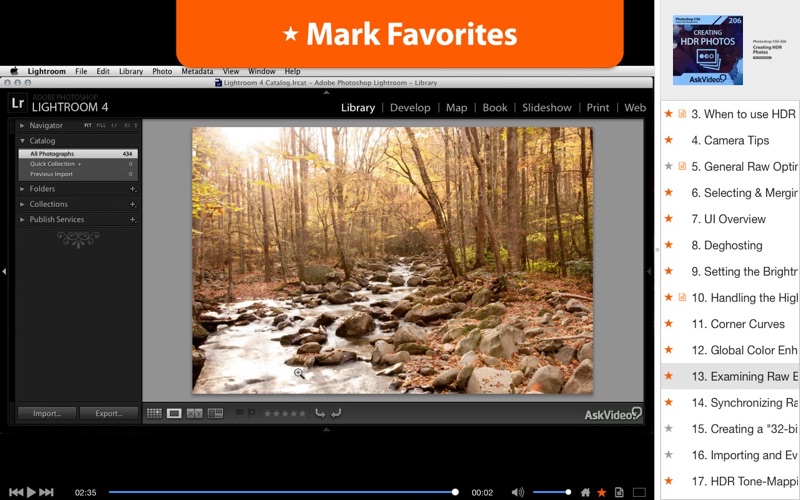Image resolution: width=800 pixels, height=500 pixels.
Task: Mute audio with speaker icon
Action: [x=517, y=492]
